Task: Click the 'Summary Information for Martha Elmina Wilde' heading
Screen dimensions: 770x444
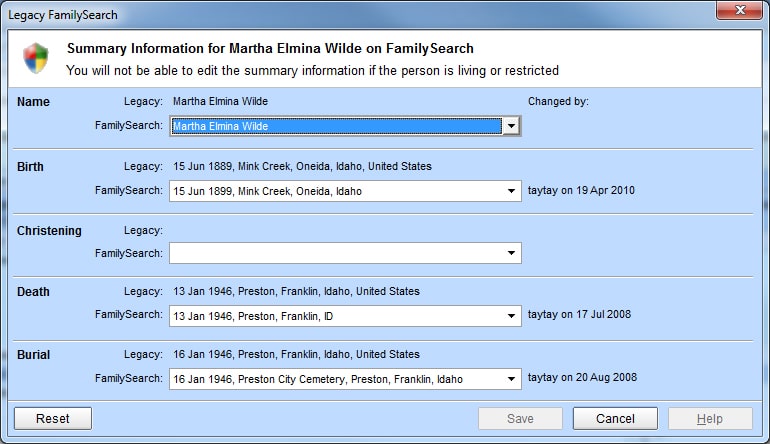Action: click(270, 48)
